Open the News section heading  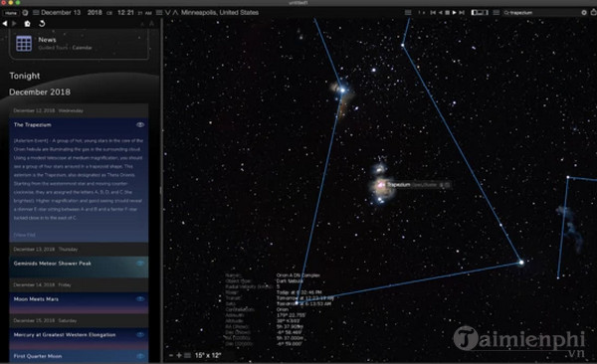(x=47, y=40)
